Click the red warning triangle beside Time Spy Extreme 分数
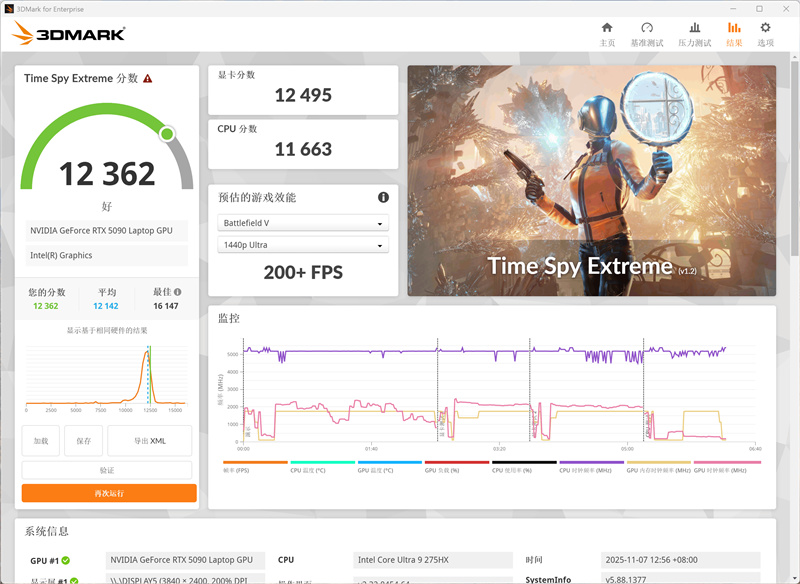This screenshot has height=584, width=800. point(147,79)
